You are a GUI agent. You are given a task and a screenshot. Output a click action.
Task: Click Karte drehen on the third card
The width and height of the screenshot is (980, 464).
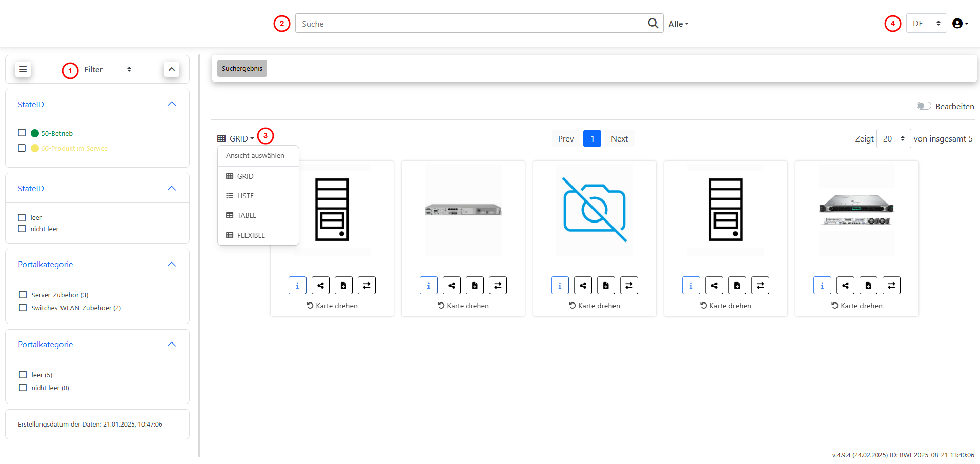click(595, 306)
